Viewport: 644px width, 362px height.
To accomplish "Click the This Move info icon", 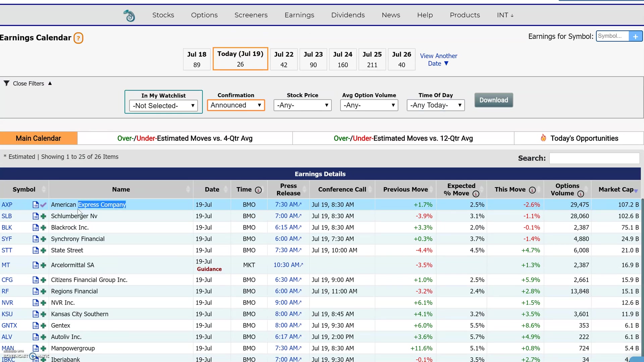I will [532, 190].
